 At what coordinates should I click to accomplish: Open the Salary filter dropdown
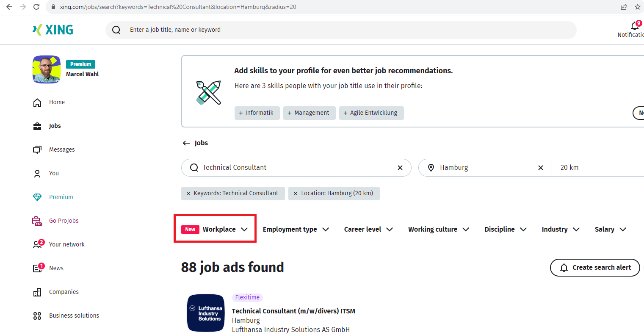tap(610, 229)
